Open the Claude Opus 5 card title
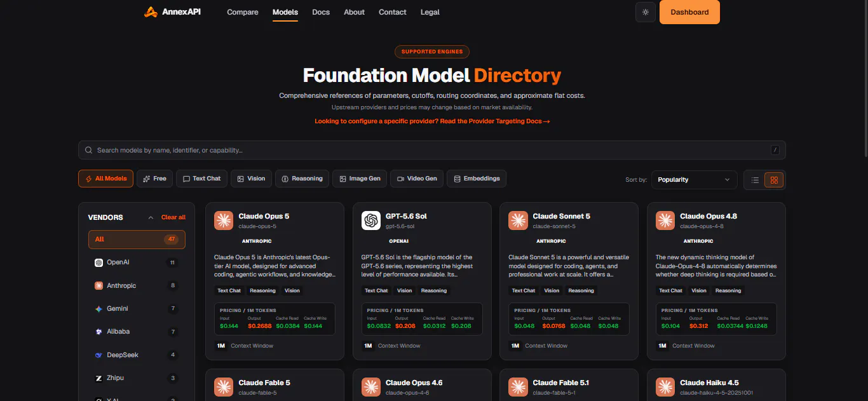 tap(264, 216)
